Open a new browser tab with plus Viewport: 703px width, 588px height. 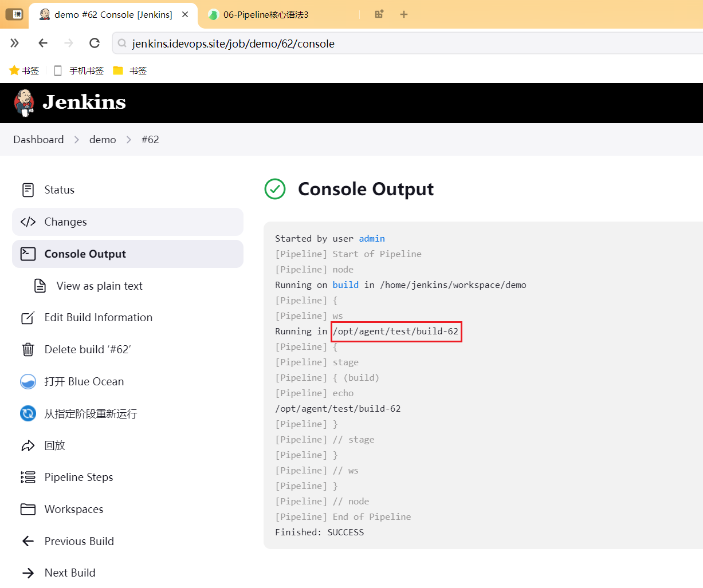(x=404, y=14)
